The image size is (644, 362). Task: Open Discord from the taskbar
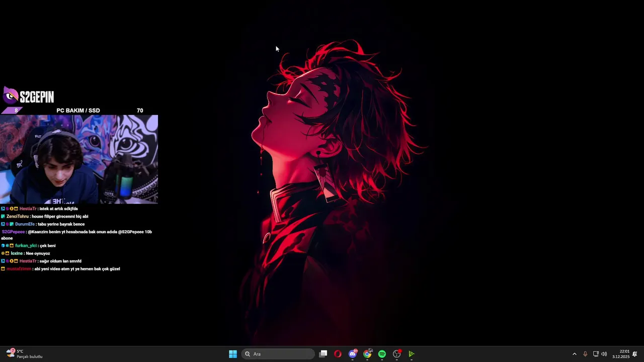[353, 354]
